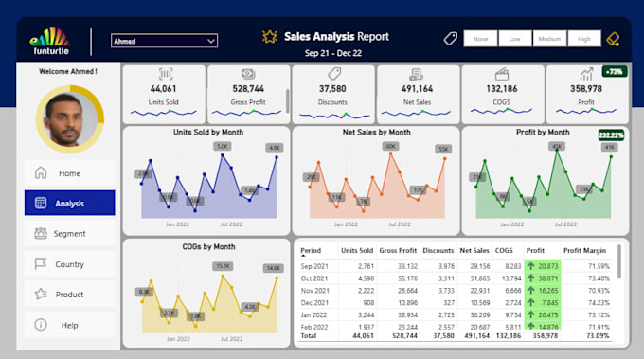The height and width of the screenshot is (359, 644).
Task: Click the 5.0K peak label in Units Sold chart
Action: pos(223,146)
